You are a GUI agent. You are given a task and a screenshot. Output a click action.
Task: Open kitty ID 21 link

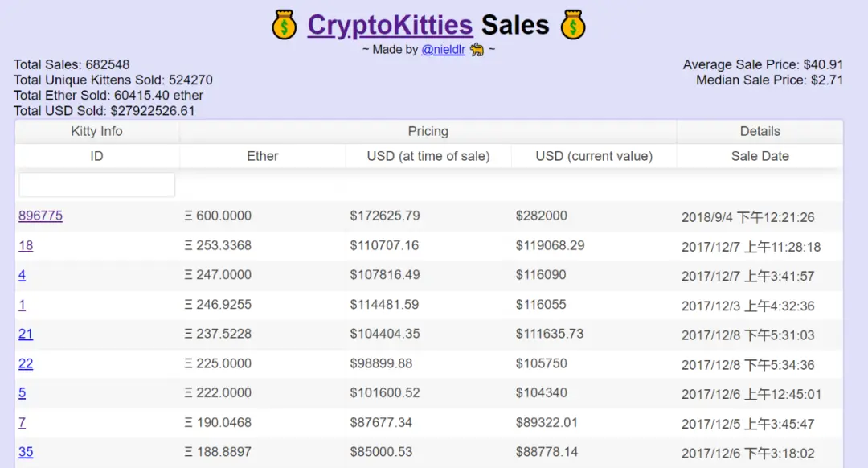[26, 334]
